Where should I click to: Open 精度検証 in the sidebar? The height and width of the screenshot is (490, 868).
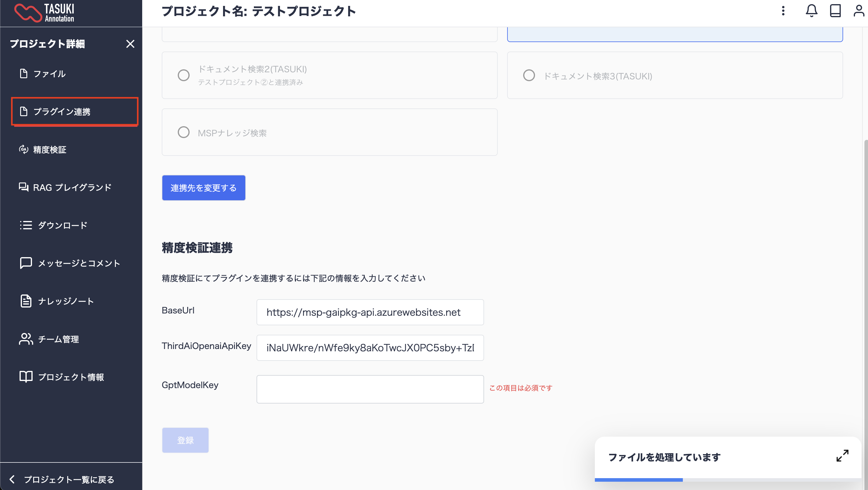(49, 149)
